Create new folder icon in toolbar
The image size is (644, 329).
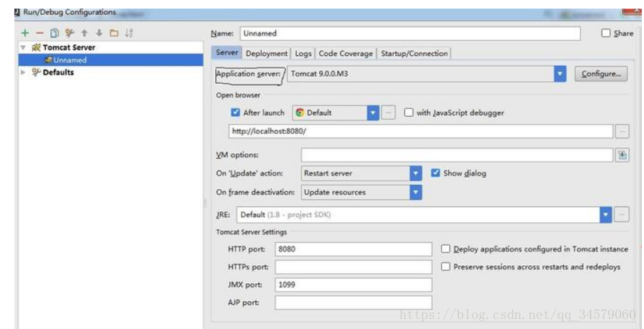[x=114, y=33]
